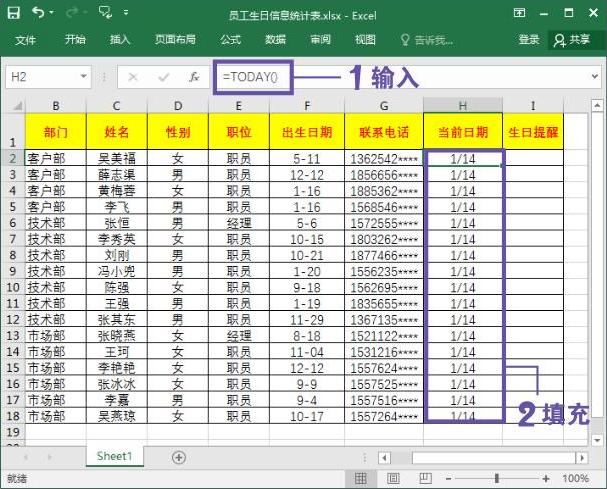Click the Cancel X icon in formula bar
Viewport: 607px width, 489px height.
coord(133,77)
